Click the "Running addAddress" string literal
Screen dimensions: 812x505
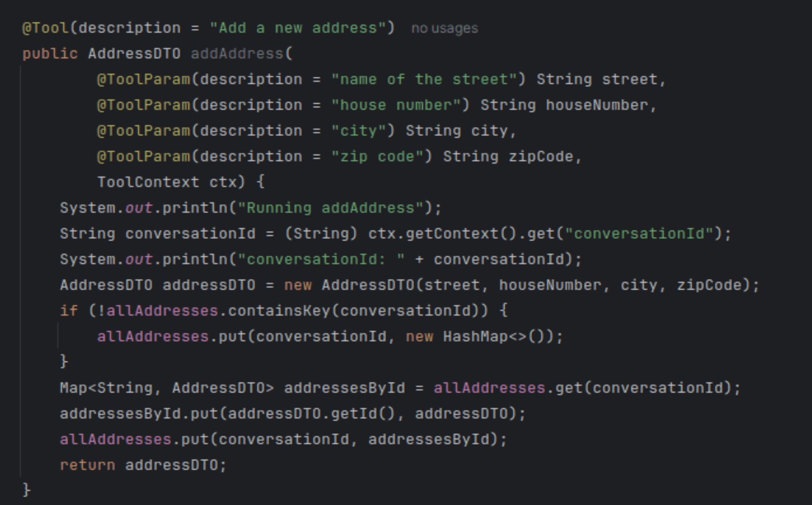[330, 208]
